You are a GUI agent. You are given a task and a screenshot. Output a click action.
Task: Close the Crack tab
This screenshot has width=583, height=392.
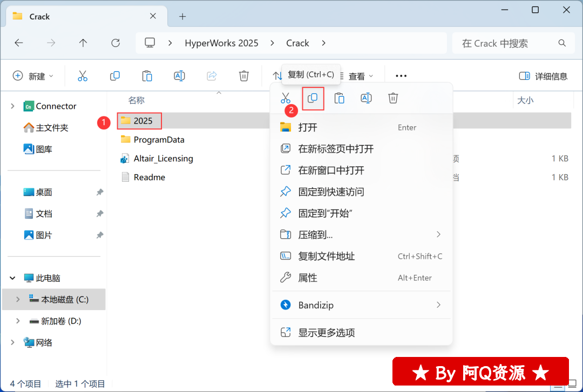153,16
